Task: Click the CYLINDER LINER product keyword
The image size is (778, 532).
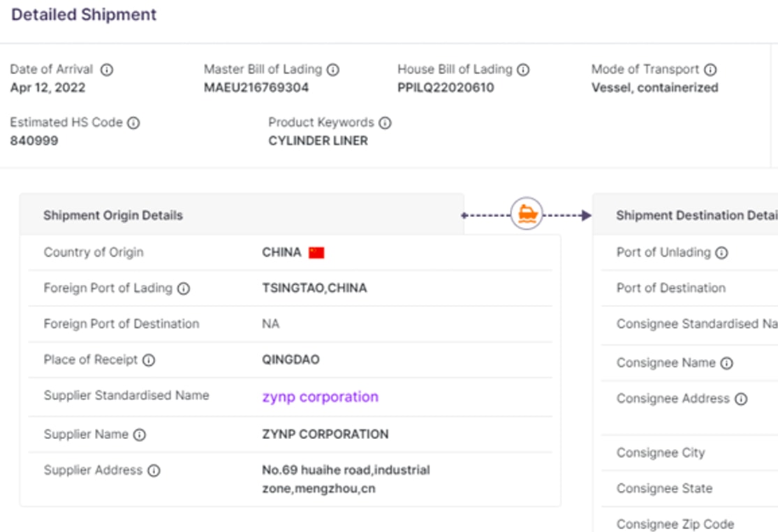Action: point(318,140)
